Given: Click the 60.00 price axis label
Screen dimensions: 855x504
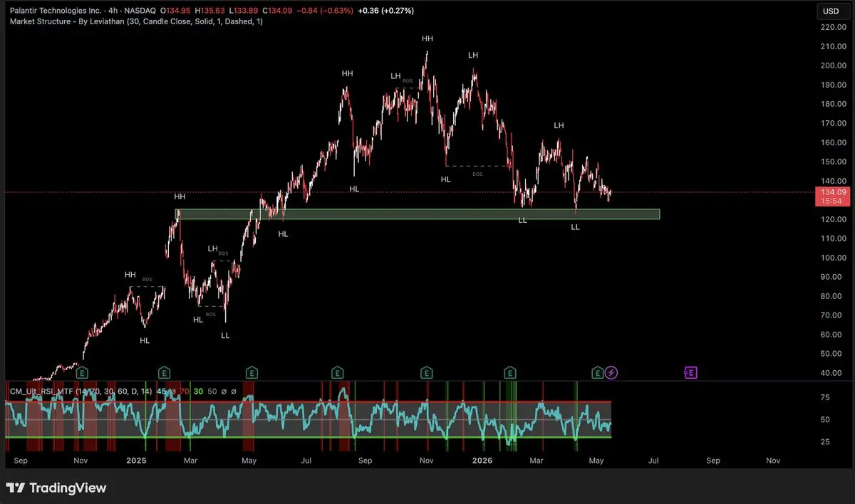Looking at the screenshot, I should pyautogui.click(x=831, y=335).
